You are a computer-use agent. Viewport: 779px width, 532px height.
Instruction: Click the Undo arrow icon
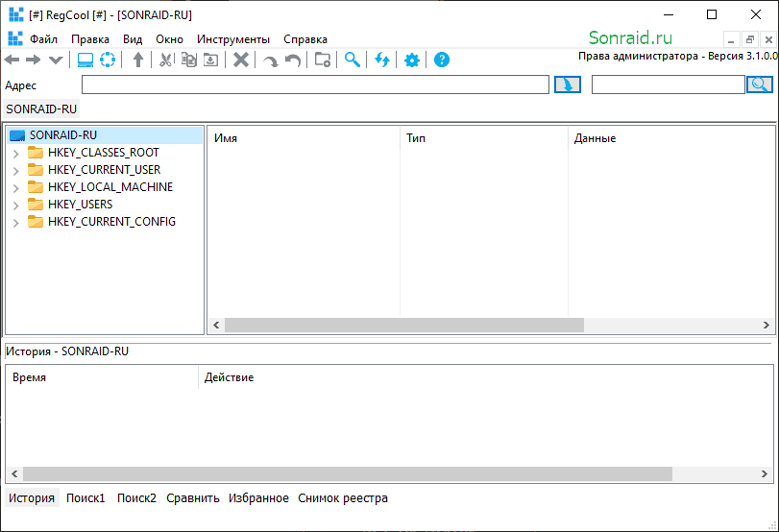(293, 61)
